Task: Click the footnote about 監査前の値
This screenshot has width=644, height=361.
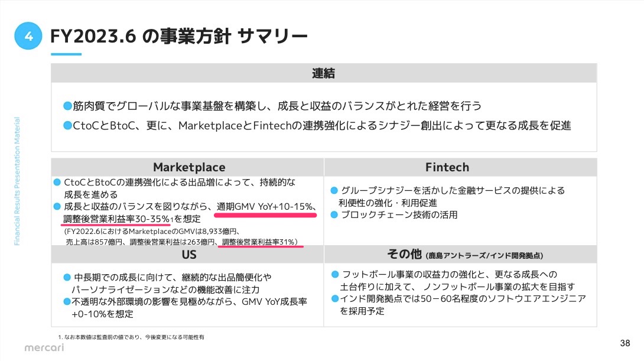Action: (131, 337)
